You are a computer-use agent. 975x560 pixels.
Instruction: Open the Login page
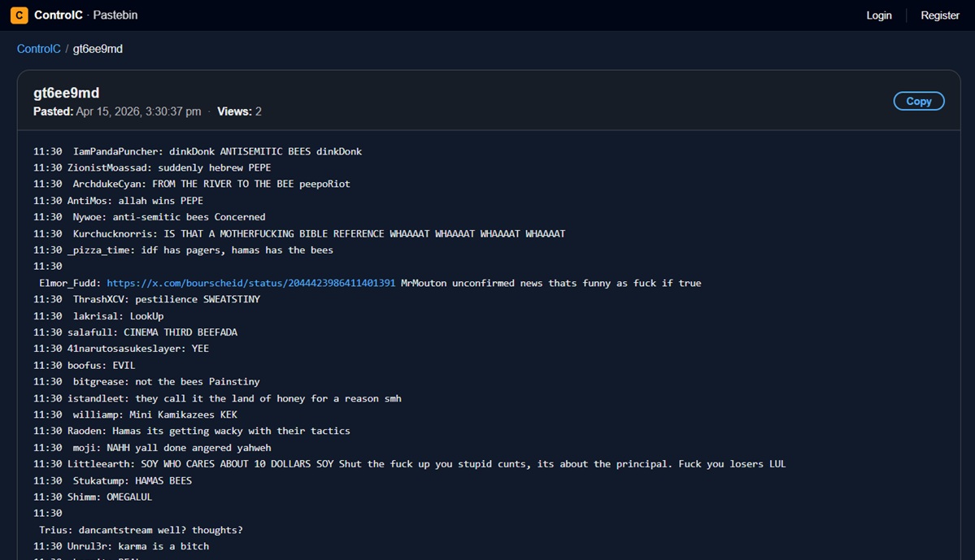[x=878, y=15]
